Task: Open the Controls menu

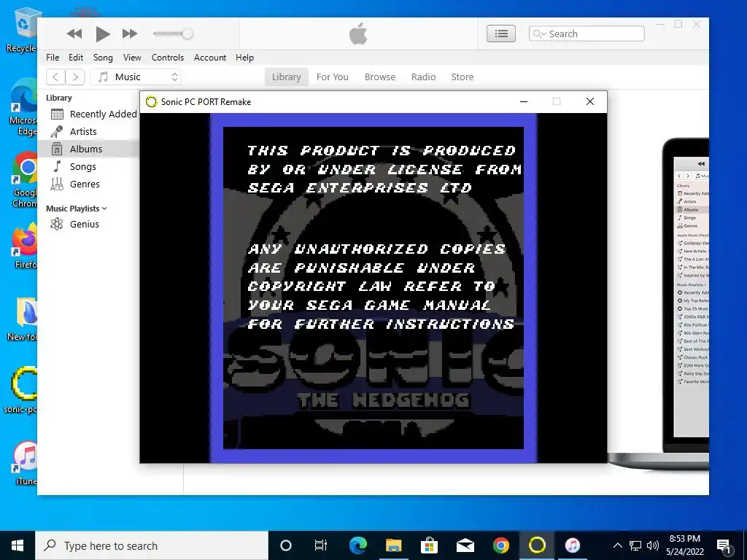Action: [x=168, y=58]
